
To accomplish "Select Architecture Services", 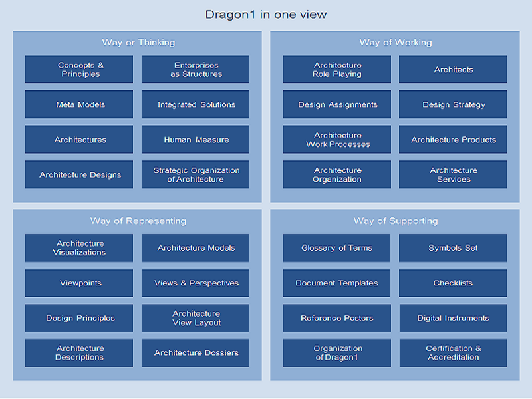I will tap(453, 174).
